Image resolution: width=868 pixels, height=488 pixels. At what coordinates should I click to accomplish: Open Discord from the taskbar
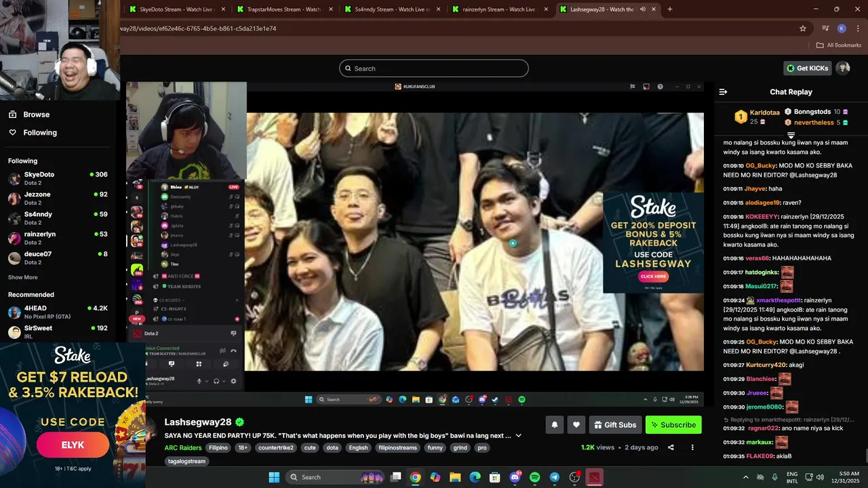[515, 477]
